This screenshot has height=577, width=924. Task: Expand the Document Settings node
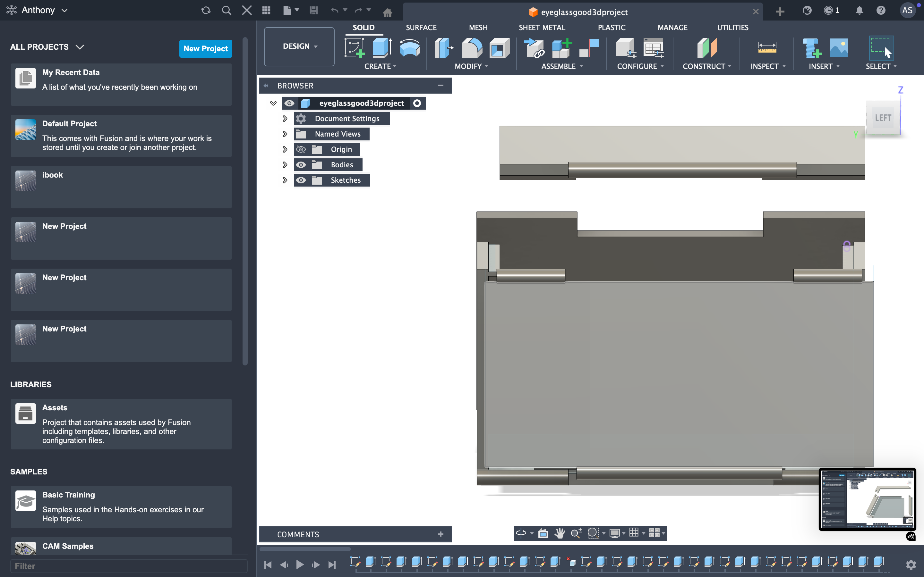(285, 119)
